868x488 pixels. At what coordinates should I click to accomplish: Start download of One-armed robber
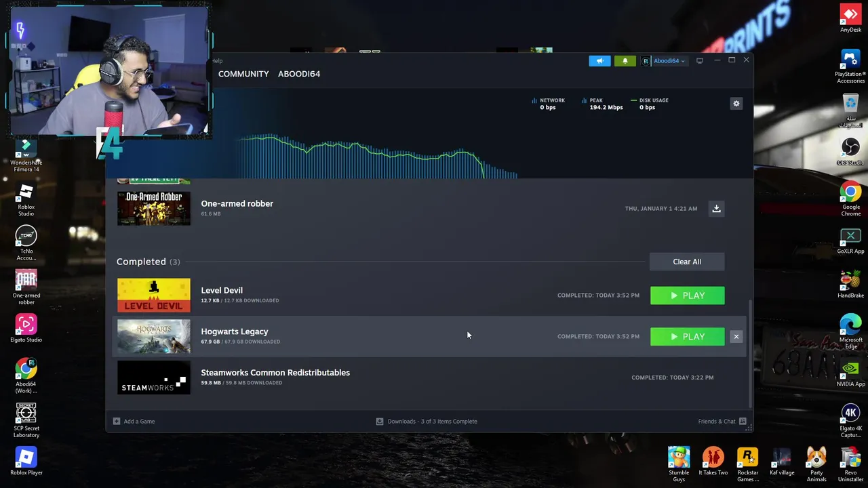(716, 209)
